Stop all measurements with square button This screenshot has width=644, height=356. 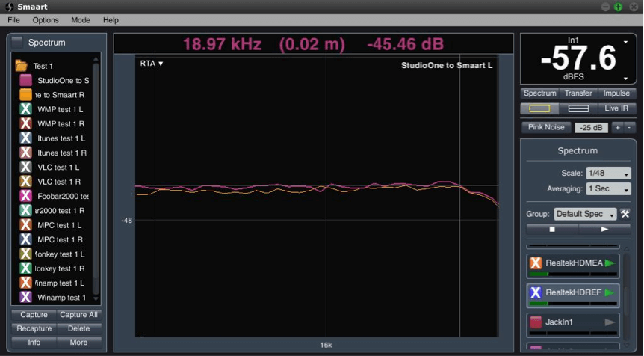(x=552, y=229)
